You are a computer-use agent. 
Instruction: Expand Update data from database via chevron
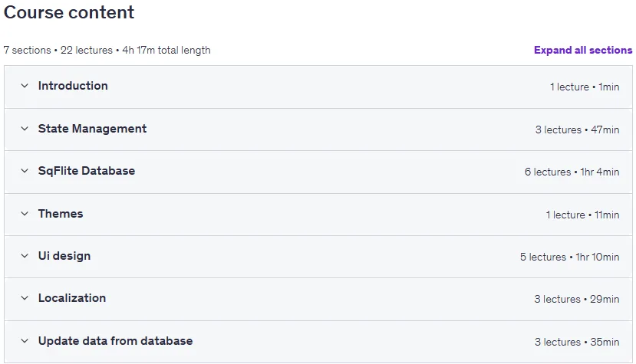(x=25, y=341)
